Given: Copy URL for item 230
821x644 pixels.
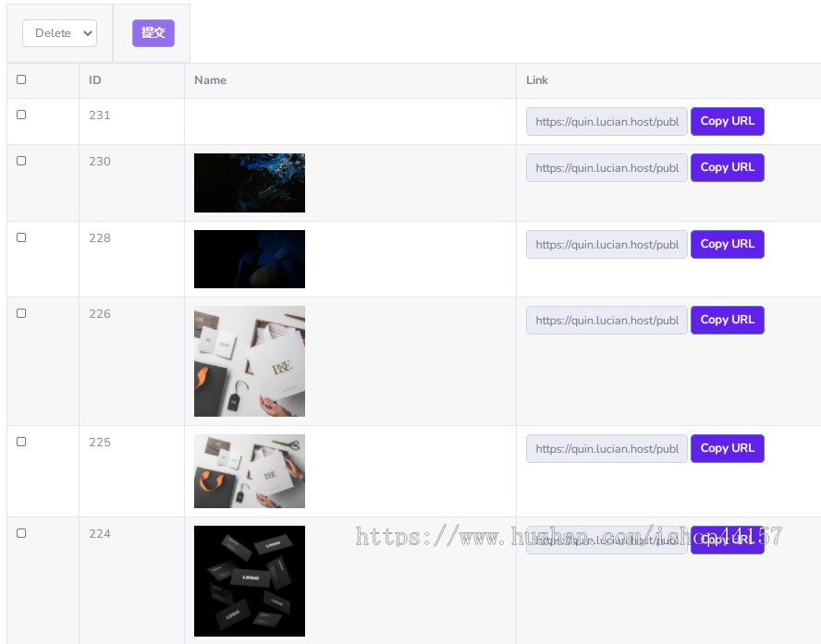Looking at the screenshot, I should 728,167.
